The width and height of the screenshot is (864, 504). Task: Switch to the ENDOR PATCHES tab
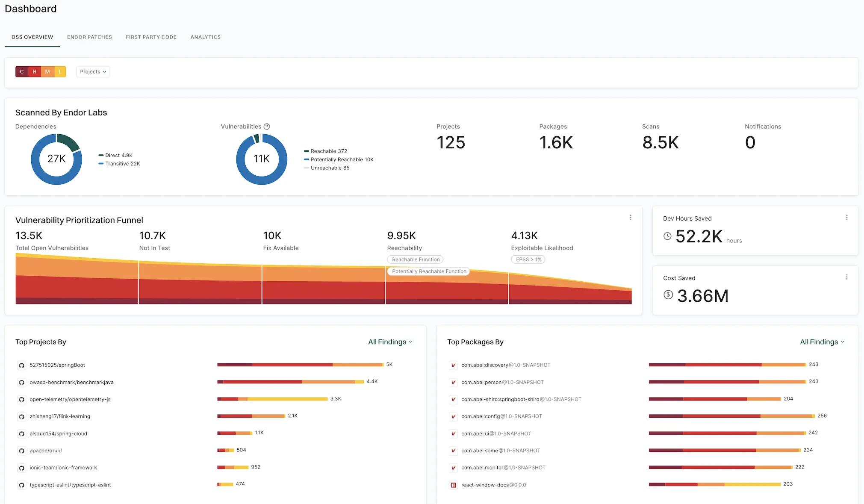(89, 37)
